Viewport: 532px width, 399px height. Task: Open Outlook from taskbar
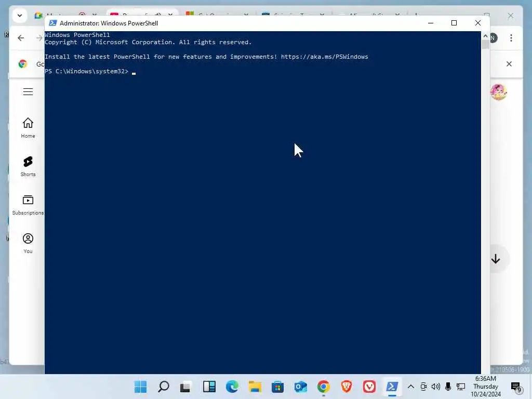point(301,387)
